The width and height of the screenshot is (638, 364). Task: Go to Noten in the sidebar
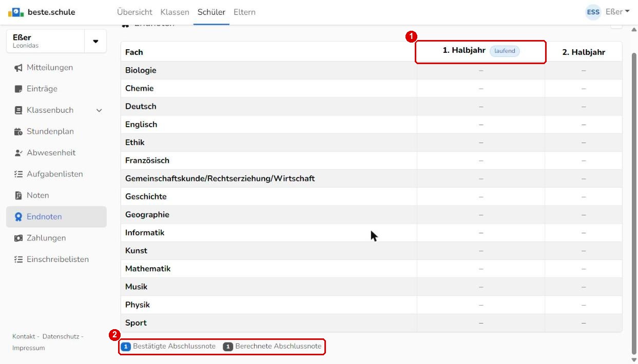click(x=56, y=195)
